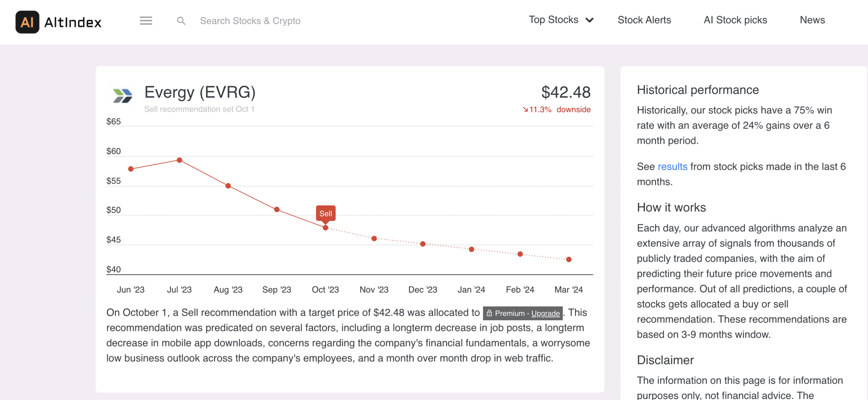The height and width of the screenshot is (400, 868).
Task: Click the Historical performance heading
Action: tap(697, 90)
